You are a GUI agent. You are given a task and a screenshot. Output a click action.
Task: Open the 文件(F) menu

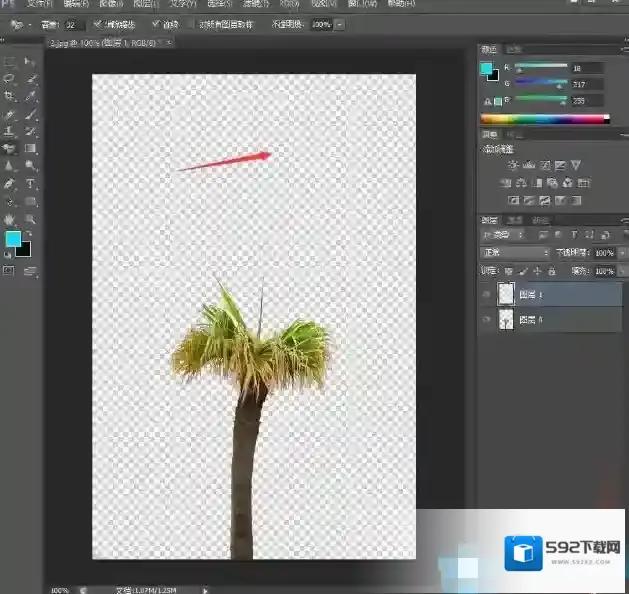(x=39, y=4)
